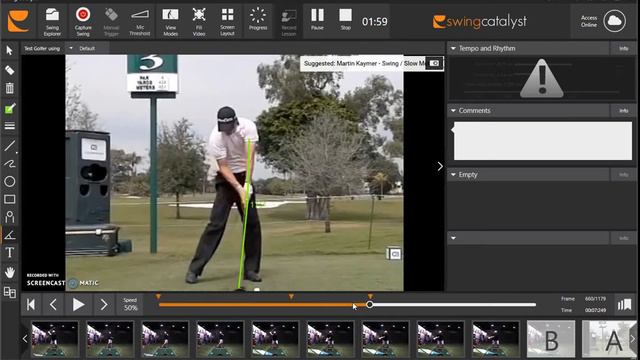The image size is (640, 360).
Task: Play the swing video
Action: (x=78, y=304)
